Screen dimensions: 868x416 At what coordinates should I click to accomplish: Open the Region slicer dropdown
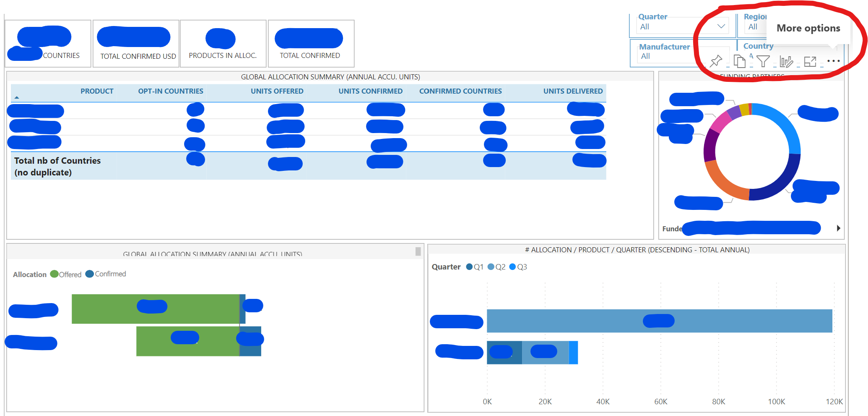point(755,27)
